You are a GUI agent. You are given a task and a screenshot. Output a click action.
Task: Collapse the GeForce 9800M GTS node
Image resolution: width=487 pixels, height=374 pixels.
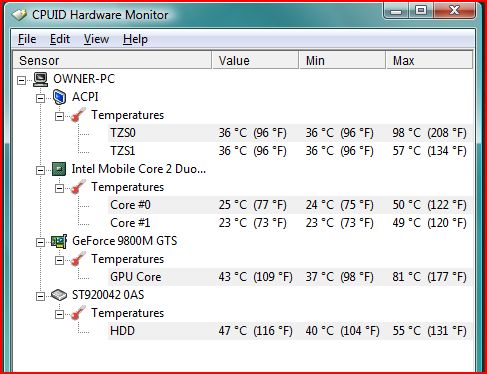[40, 242]
